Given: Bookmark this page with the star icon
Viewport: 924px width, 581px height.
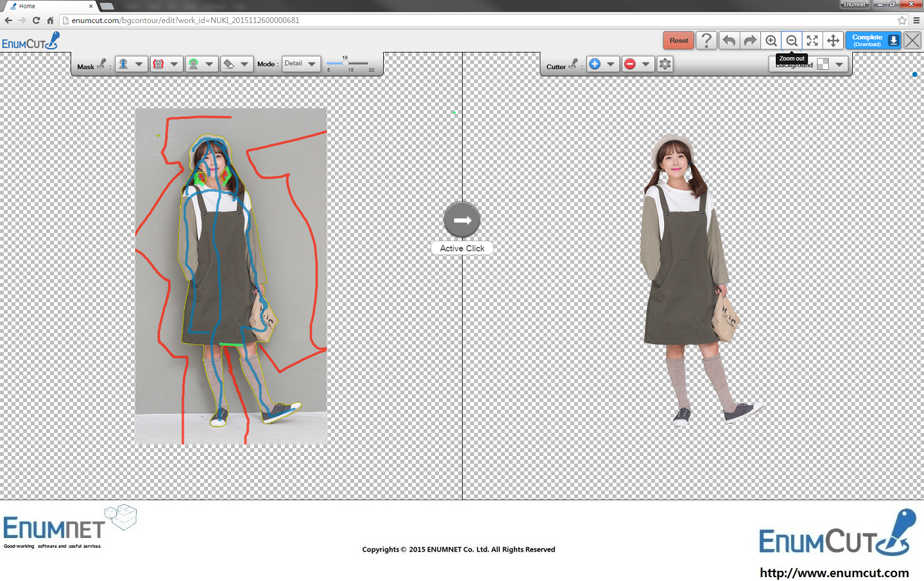Looking at the screenshot, I should (x=902, y=21).
